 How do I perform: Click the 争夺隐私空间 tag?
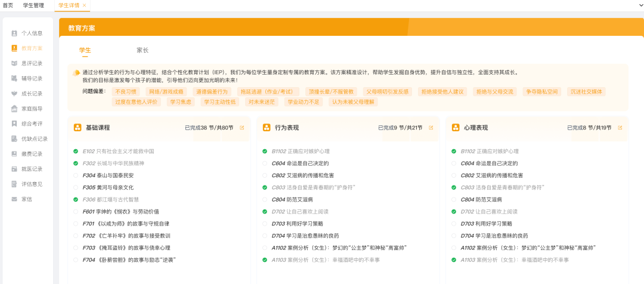(x=541, y=92)
